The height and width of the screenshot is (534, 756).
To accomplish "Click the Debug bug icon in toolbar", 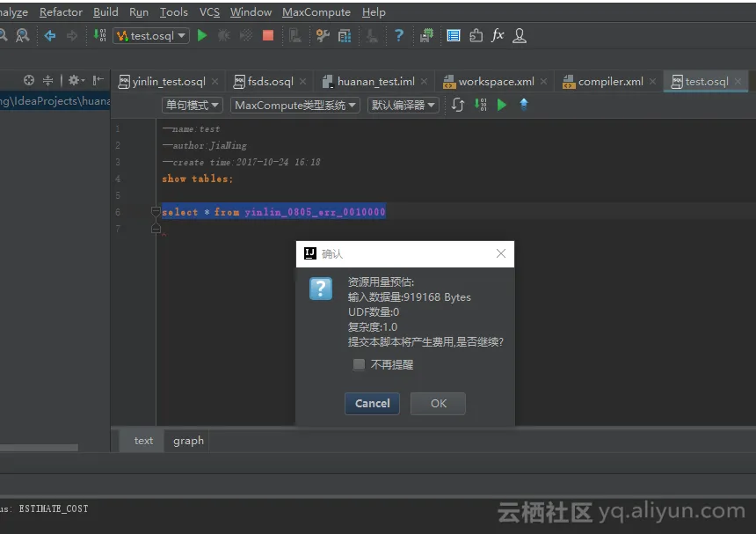I will pos(223,35).
